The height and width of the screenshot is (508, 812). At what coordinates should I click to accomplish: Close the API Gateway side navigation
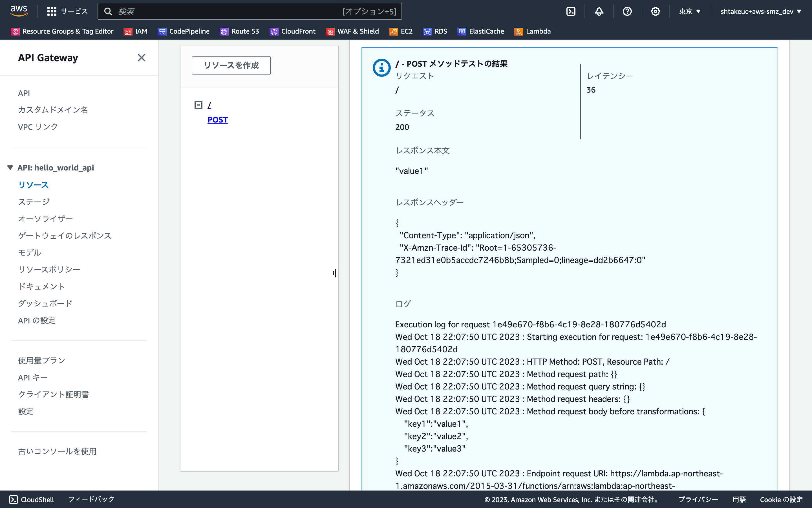[x=142, y=58]
